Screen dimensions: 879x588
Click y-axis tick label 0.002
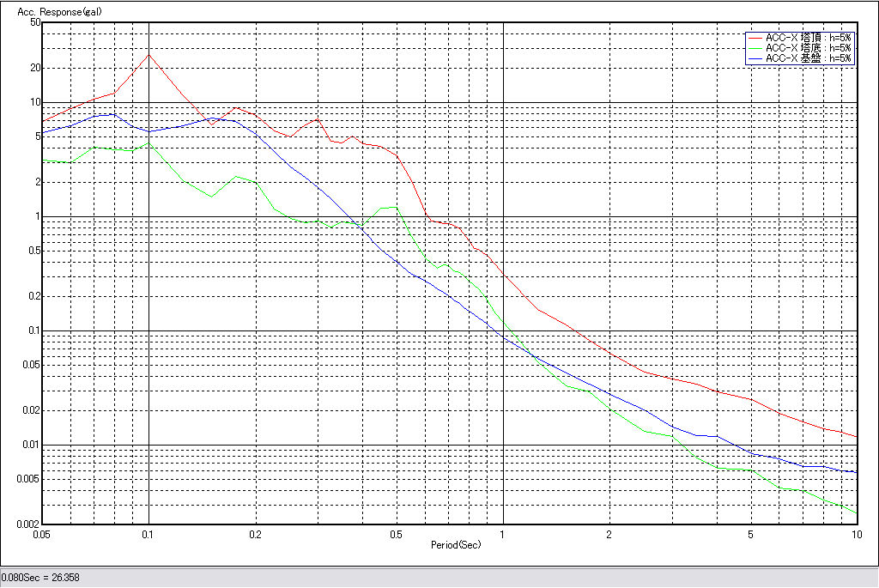point(28,524)
